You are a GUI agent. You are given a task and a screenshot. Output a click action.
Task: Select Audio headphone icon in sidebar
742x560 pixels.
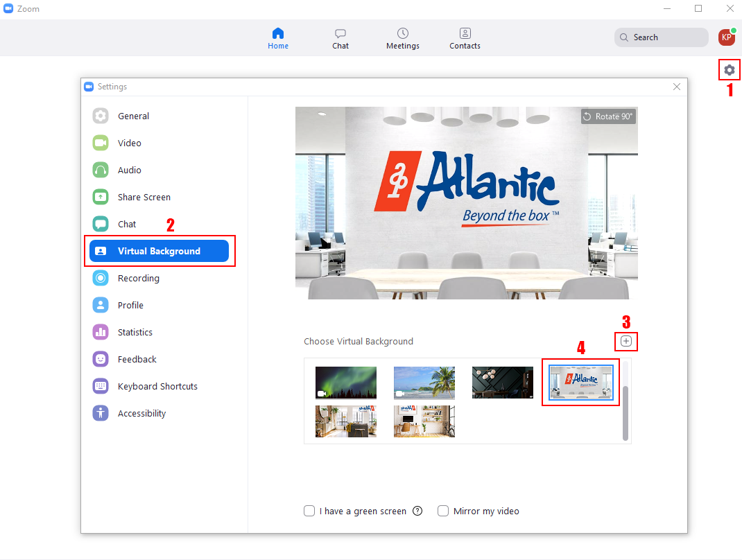(x=101, y=170)
